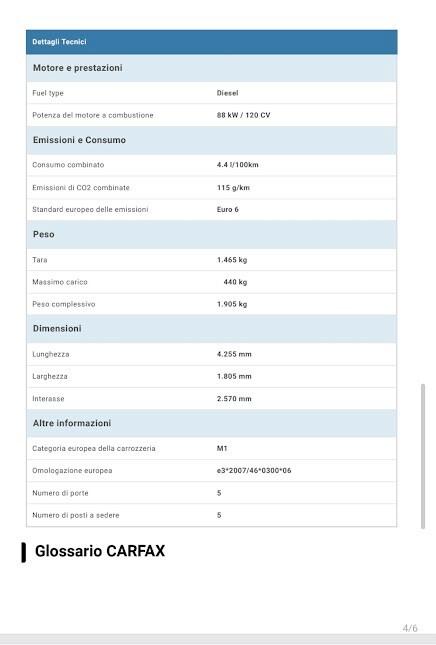Click the 'Massimo carico' label
436x645 pixels.
click(x=60, y=282)
